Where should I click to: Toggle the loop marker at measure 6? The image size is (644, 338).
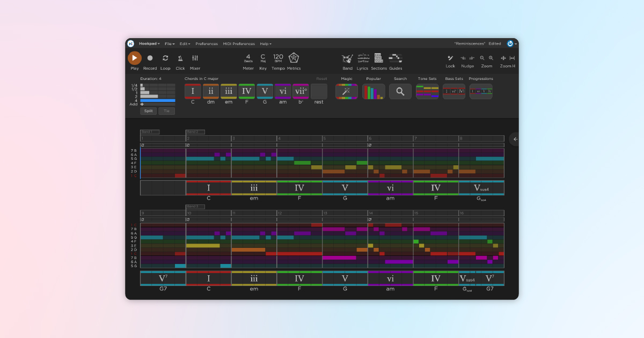tap(370, 145)
